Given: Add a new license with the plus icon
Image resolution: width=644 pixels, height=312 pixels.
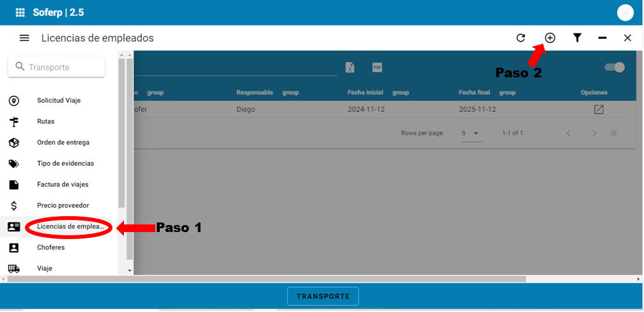Looking at the screenshot, I should point(549,38).
